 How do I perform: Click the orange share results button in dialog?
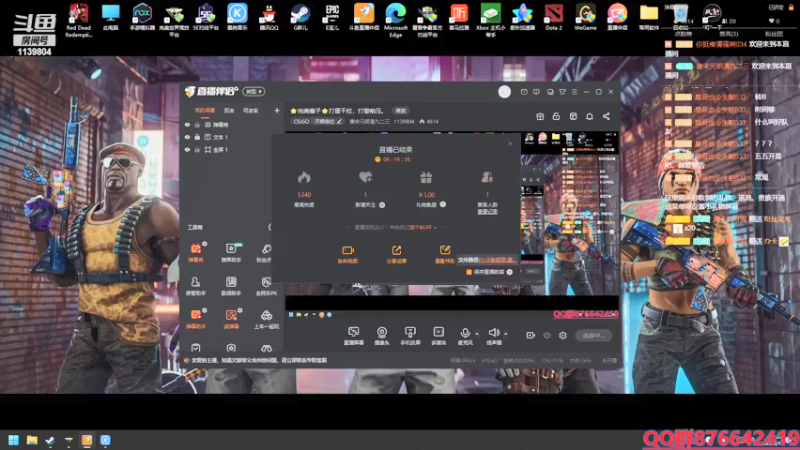click(x=396, y=254)
